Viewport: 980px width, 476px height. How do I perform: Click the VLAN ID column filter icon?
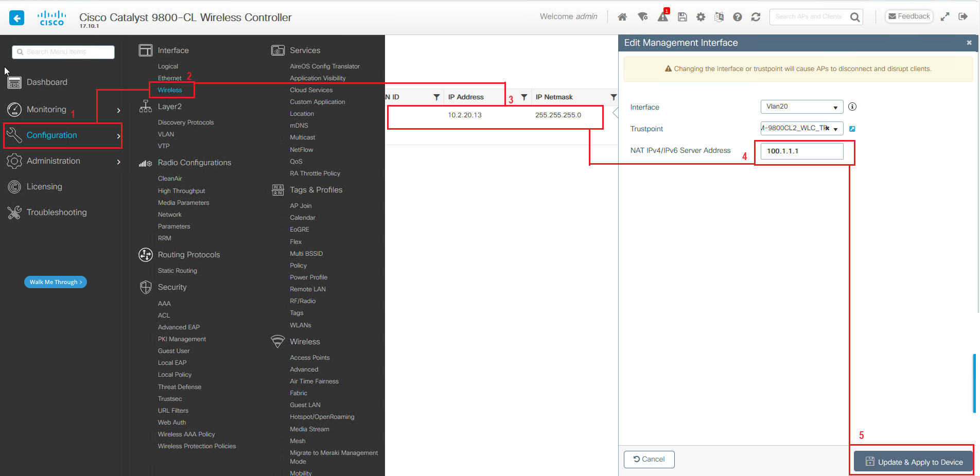[436, 97]
